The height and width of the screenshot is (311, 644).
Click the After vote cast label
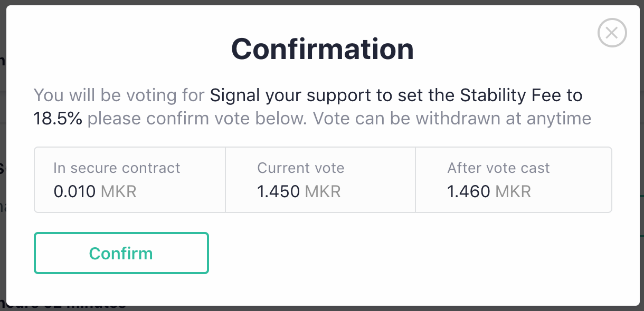[x=499, y=168]
